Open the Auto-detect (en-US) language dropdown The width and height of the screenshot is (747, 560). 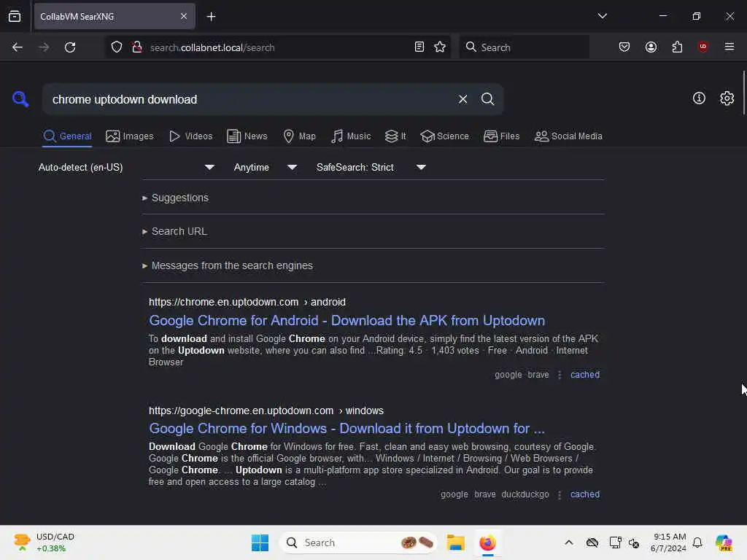pyautogui.click(x=127, y=167)
